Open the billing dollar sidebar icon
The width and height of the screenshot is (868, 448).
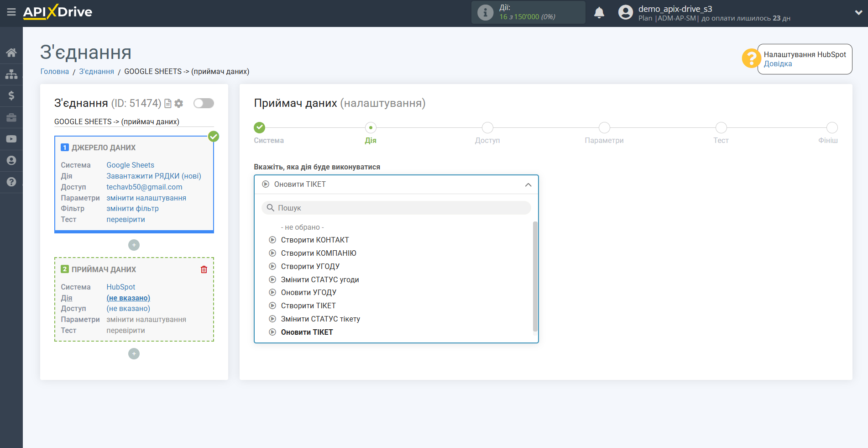click(x=11, y=95)
